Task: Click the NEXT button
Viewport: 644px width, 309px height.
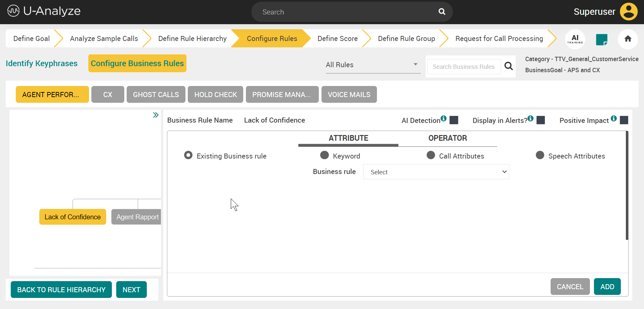Action: coord(131,290)
